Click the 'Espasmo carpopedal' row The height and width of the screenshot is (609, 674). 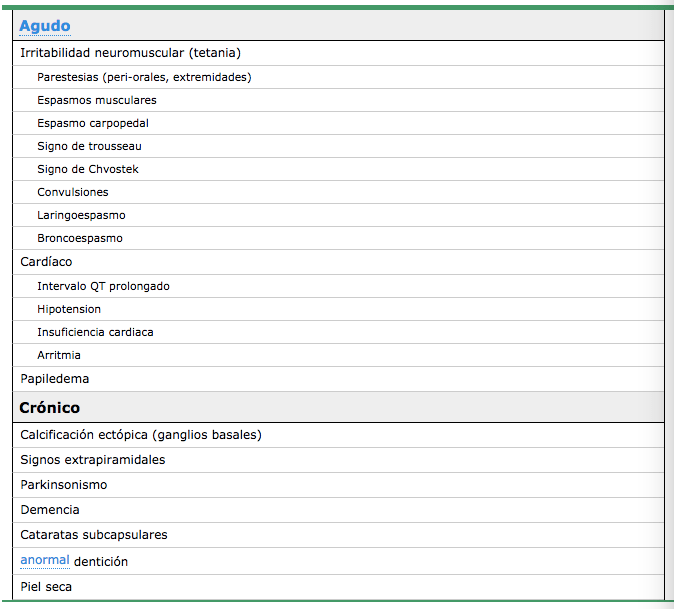(93, 123)
